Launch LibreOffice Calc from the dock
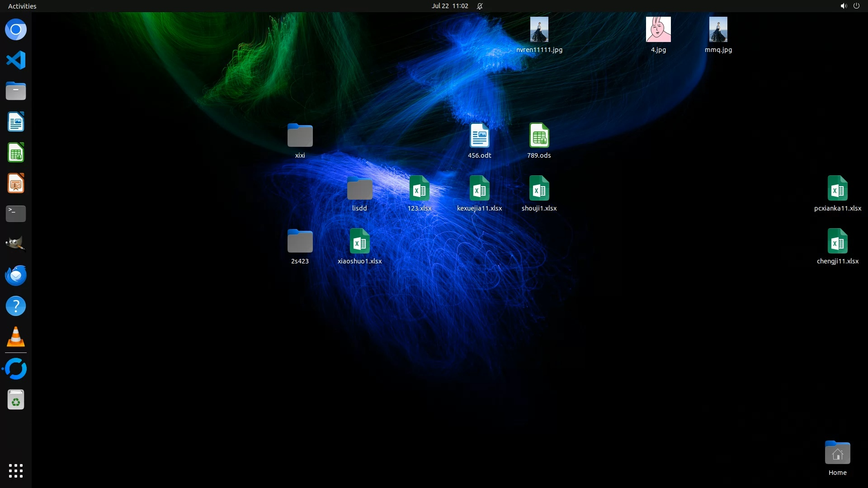 pyautogui.click(x=16, y=153)
